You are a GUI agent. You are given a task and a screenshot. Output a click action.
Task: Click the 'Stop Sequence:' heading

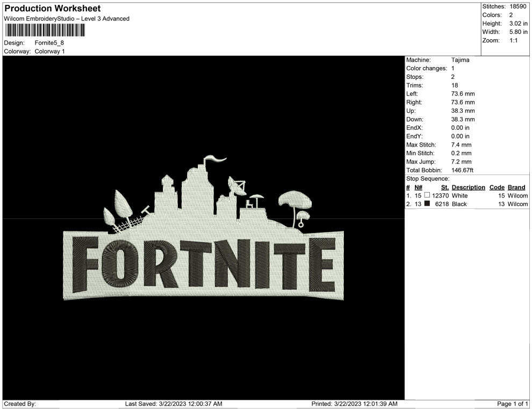point(428,179)
